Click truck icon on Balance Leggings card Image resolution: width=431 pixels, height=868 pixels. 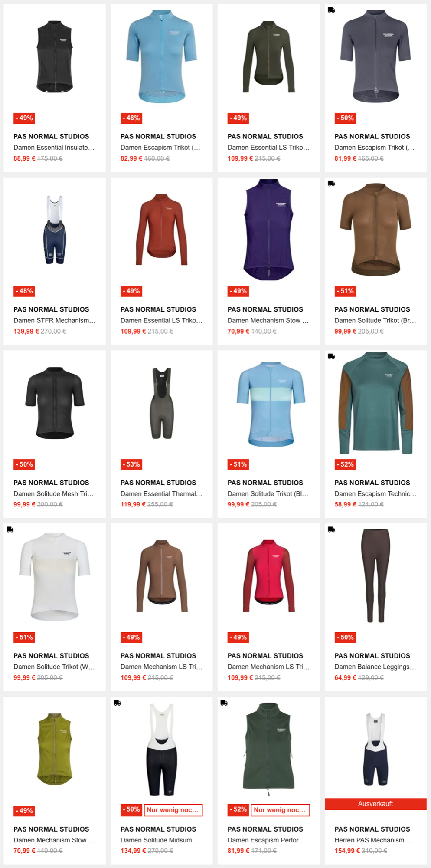[331, 529]
